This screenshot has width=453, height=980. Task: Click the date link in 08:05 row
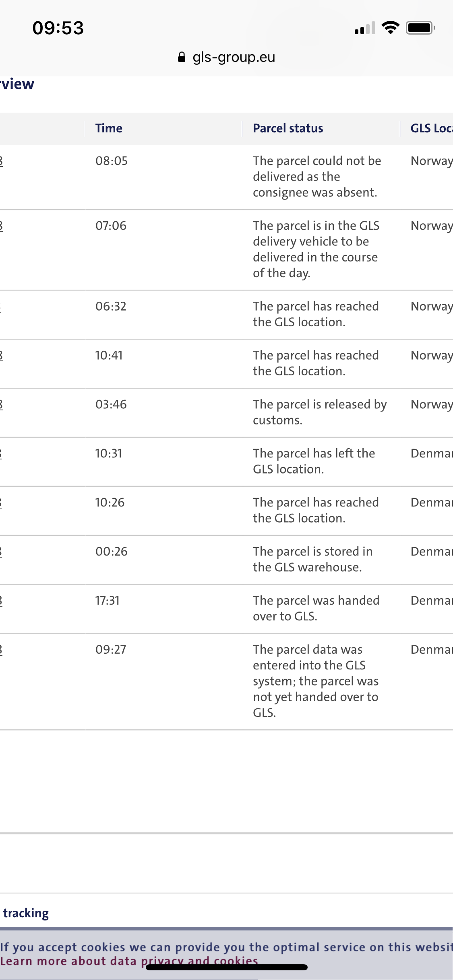tap(1, 161)
